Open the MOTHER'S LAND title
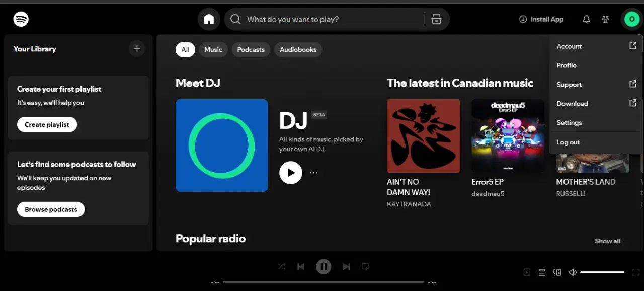This screenshot has height=291, width=644. (x=586, y=182)
